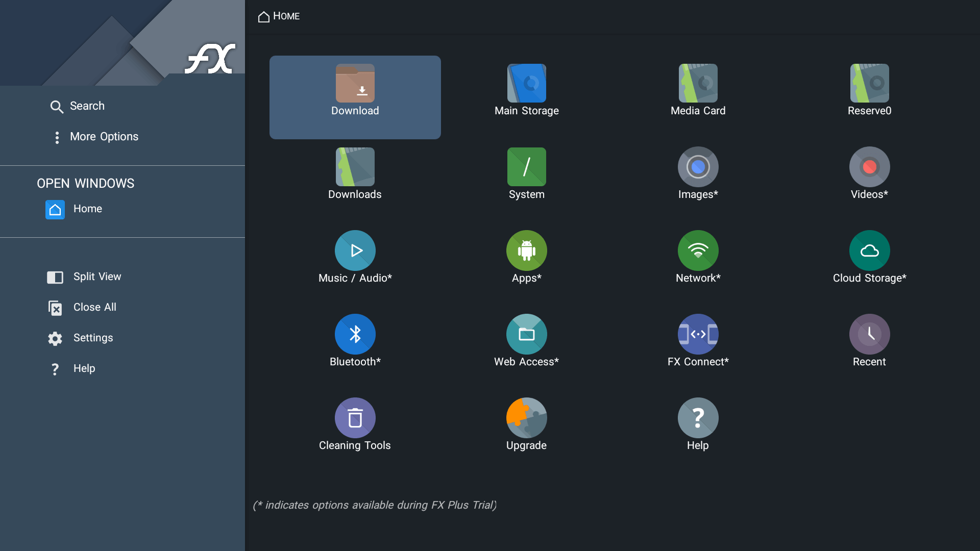
Task: Launch Web Access
Action: [x=526, y=341]
